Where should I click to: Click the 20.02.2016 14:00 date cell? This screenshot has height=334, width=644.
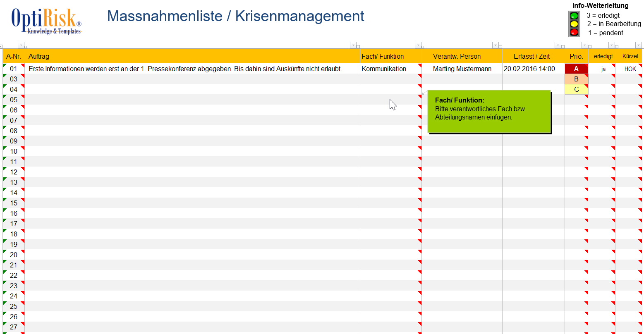tap(529, 69)
